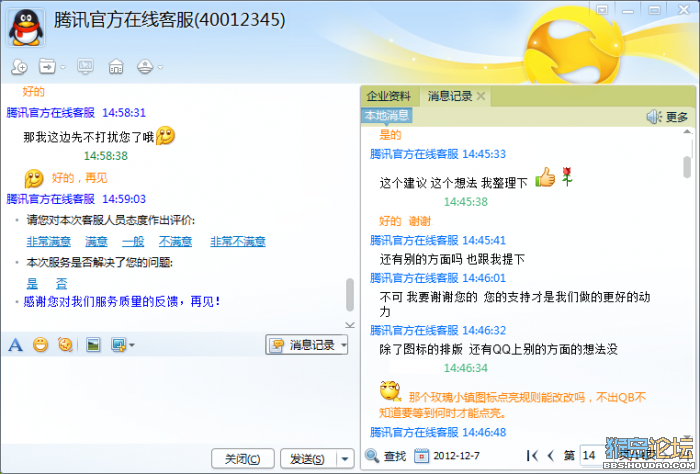The image size is (700, 474).
Task: Open send options arrow beside 发送
Action: [x=345, y=459]
